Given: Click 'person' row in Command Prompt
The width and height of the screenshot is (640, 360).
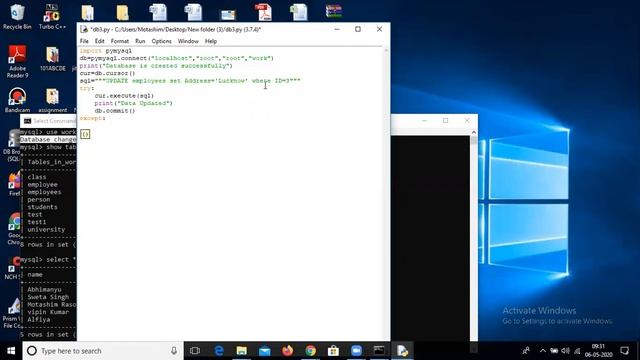Looking at the screenshot, I should (39, 200).
